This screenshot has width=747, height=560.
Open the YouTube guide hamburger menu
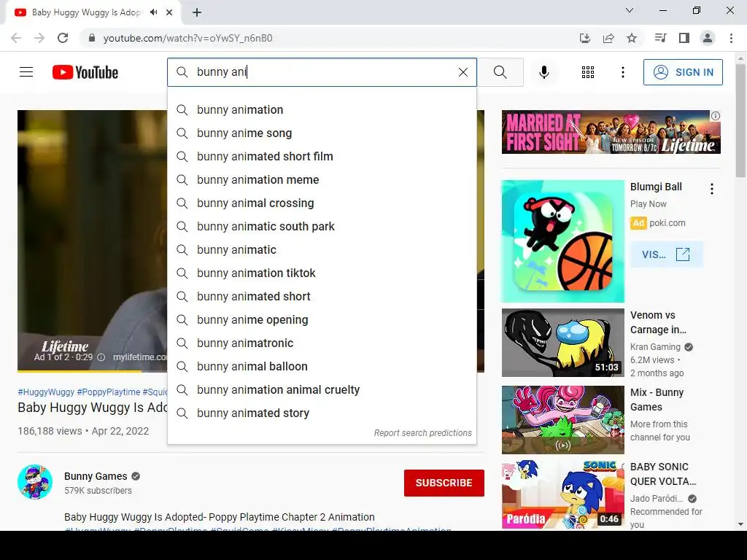pos(26,72)
